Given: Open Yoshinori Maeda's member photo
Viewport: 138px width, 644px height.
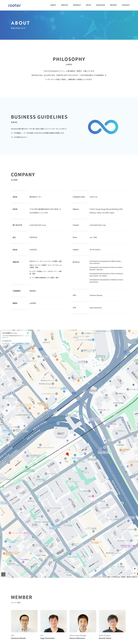Looking at the screenshot, I should pos(24,621).
